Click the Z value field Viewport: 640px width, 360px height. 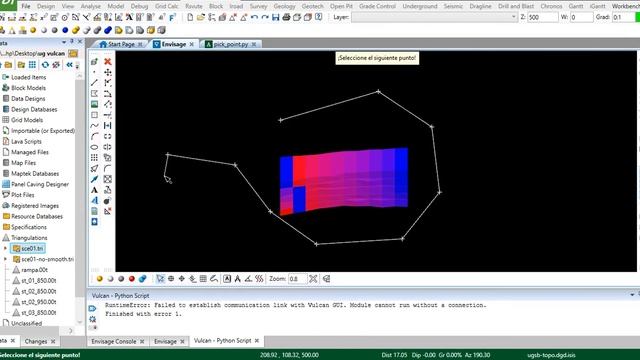click(542, 17)
